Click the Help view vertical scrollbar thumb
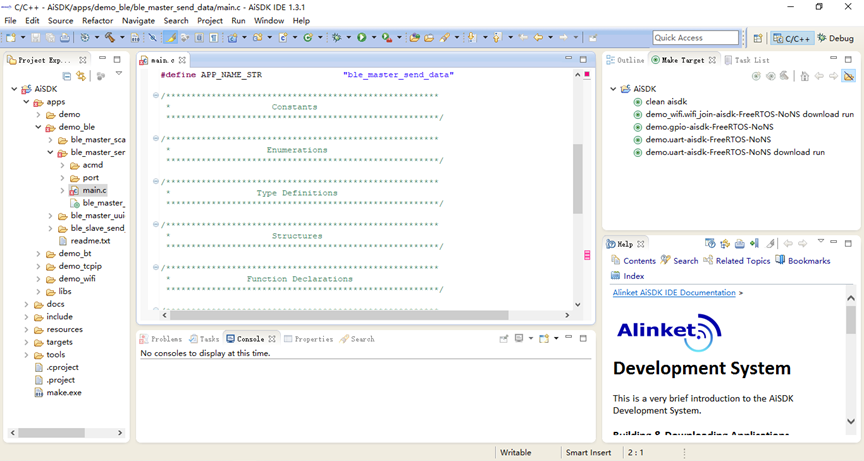The image size is (864, 461). tap(851, 320)
